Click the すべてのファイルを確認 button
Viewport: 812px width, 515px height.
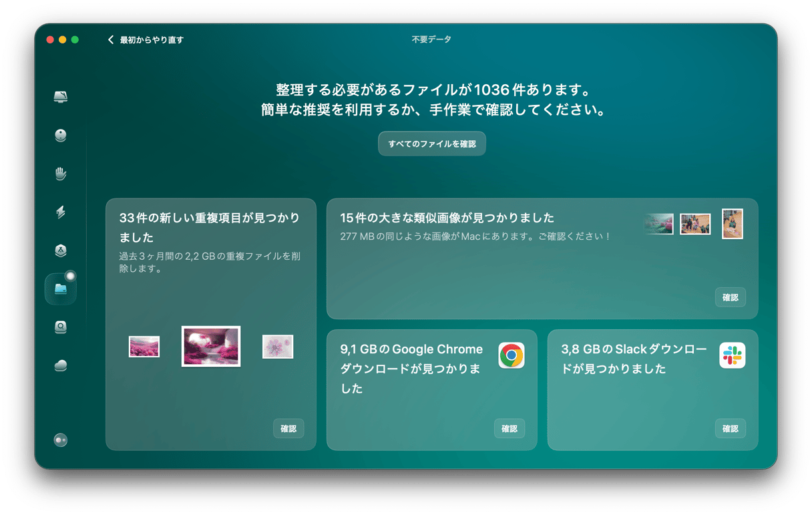click(432, 144)
